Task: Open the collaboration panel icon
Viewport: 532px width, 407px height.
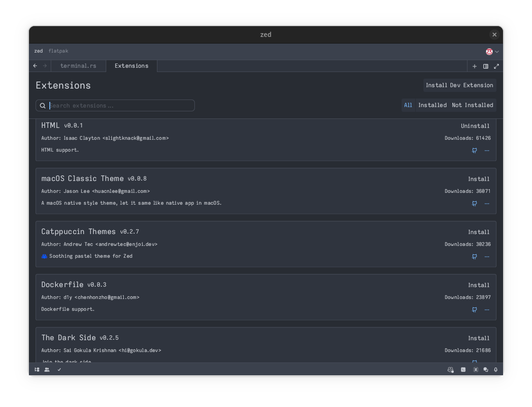Action: pyautogui.click(x=47, y=370)
